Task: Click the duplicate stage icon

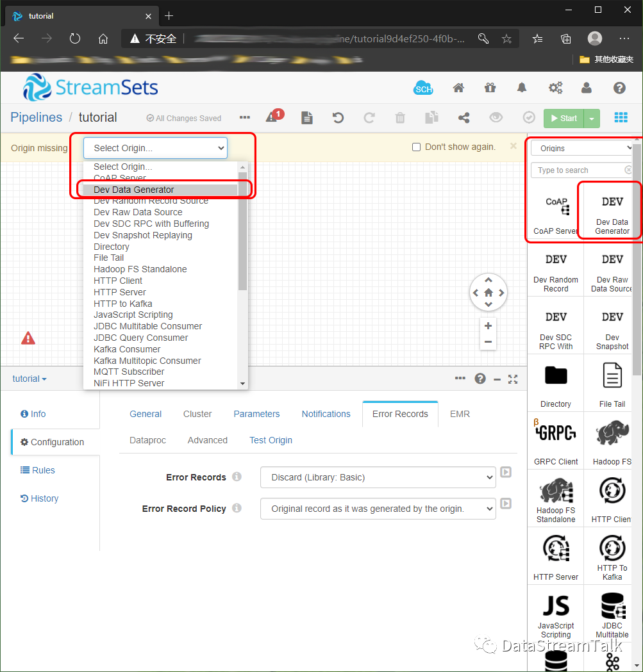Action: coord(431,117)
